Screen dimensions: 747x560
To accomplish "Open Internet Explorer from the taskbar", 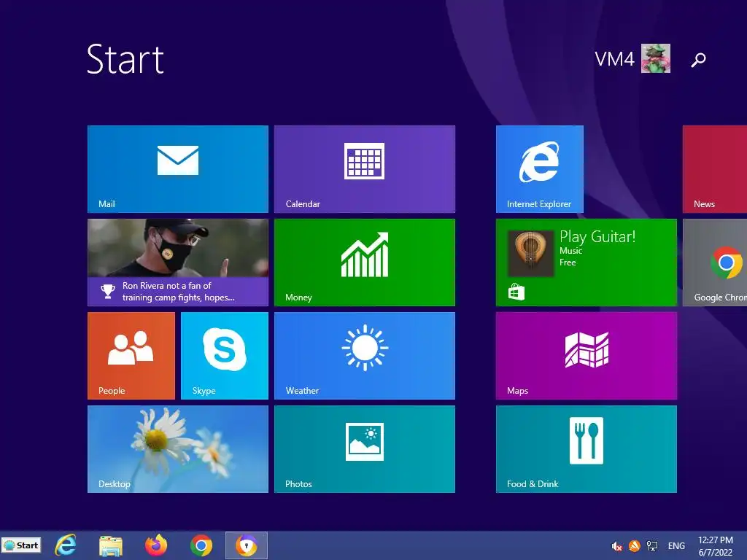I will pos(65,545).
